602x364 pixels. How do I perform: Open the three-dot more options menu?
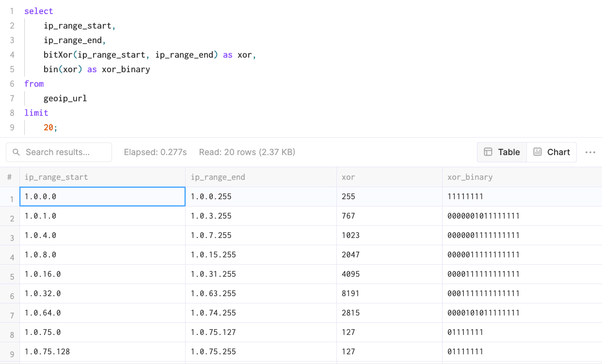(590, 152)
